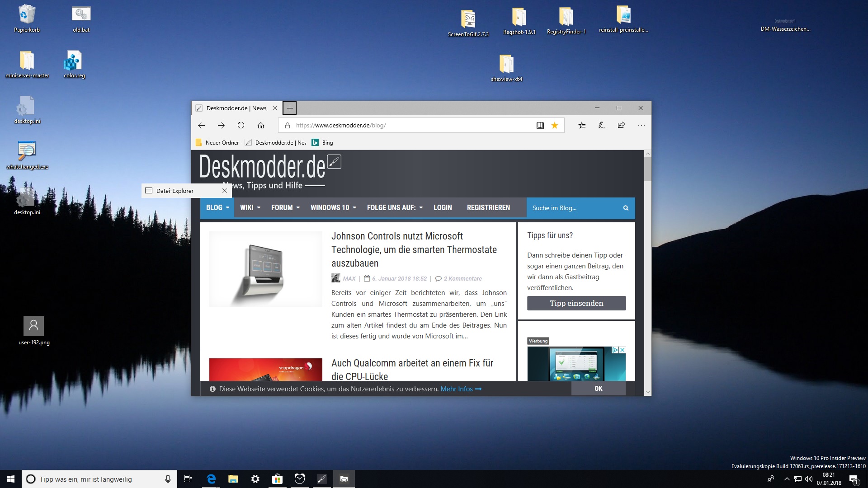Viewport: 868px width, 488px height.
Task: Open Task View on the taskbar
Action: tap(188, 479)
